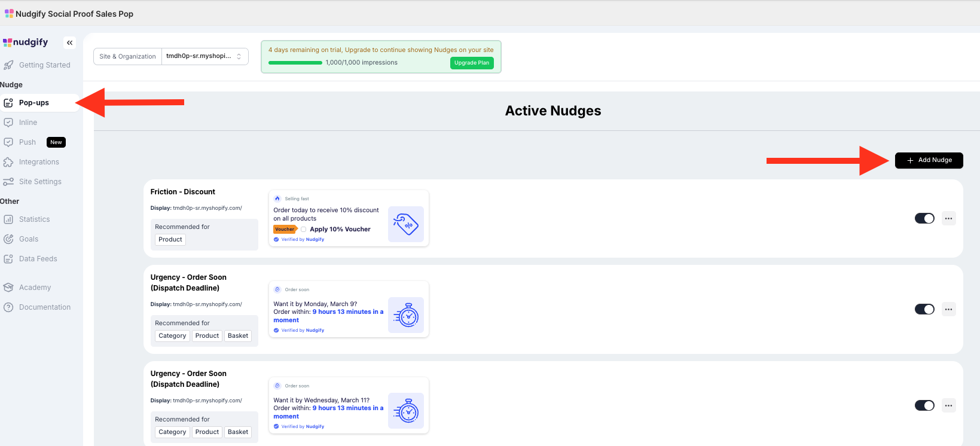
Task: Click the green Upgrade Plan button
Action: [x=472, y=63]
